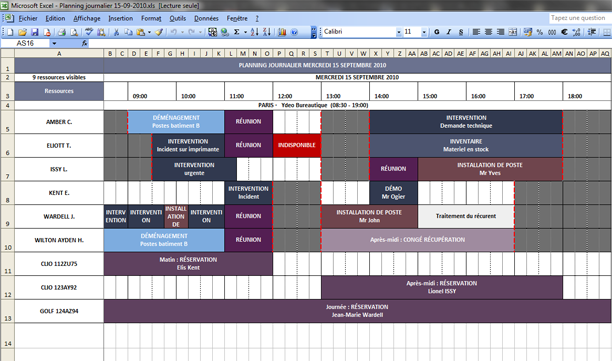Open the Edition menu
Image resolution: width=612 pixels, height=361 pixels.
click(x=55, y=18)
